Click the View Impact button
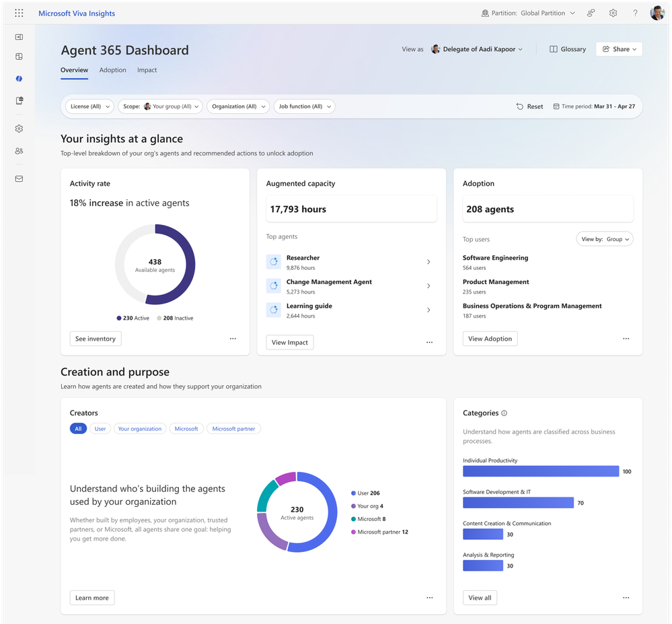 pyautogui.click(x=290, y=342)
